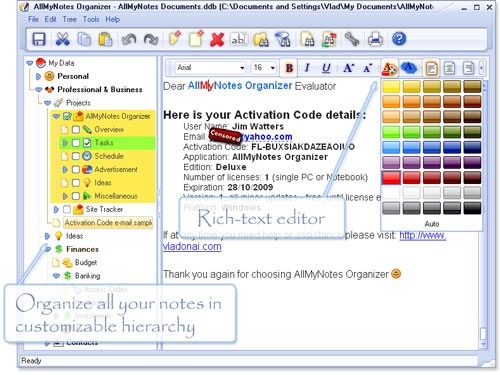Check the Overview item checkbox

point(76,130)
